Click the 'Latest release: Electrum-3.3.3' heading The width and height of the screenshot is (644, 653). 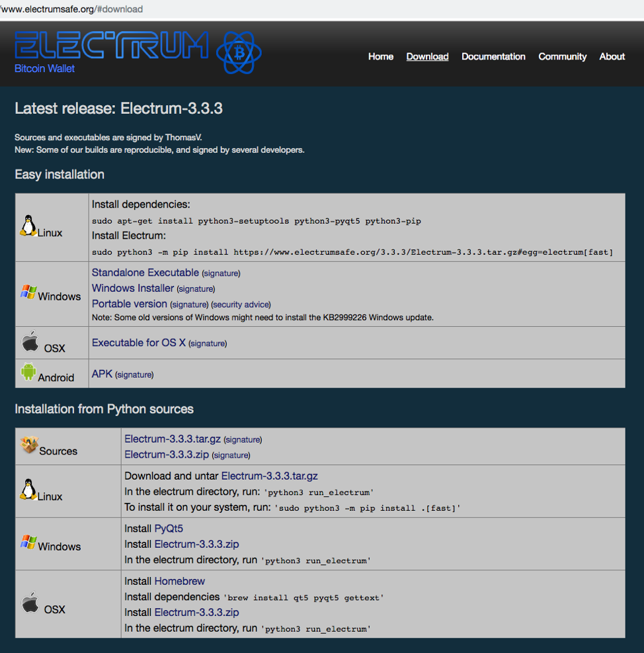(118, 109)
